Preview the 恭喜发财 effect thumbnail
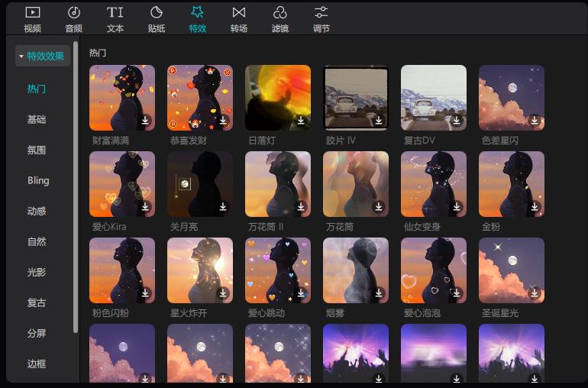The image size is (588, 388). [x=200, y=98]
